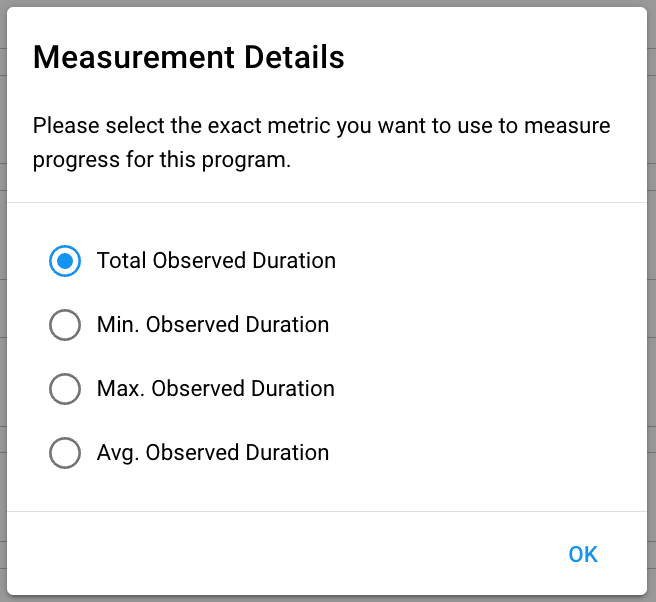Viewport: 656px width, 602px height.
Task: Click the "Avg. Observed Duration" label text
Action: (213, 453)
